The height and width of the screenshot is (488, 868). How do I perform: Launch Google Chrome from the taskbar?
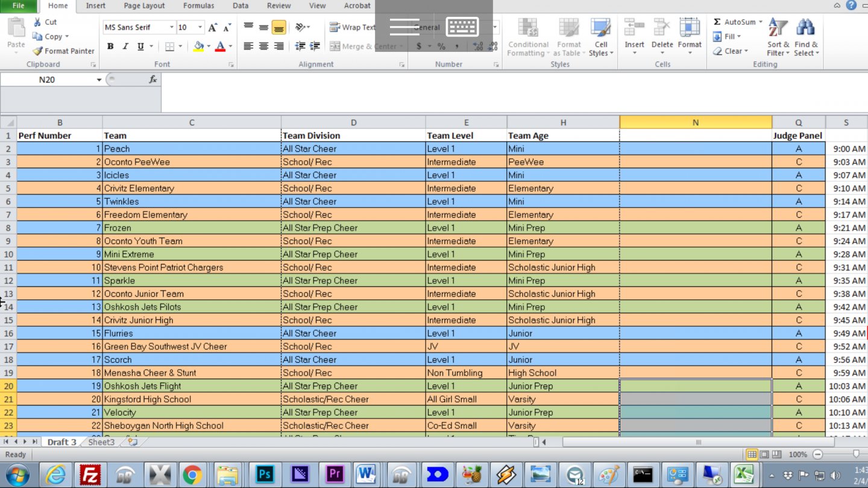(x=192, y=475)
